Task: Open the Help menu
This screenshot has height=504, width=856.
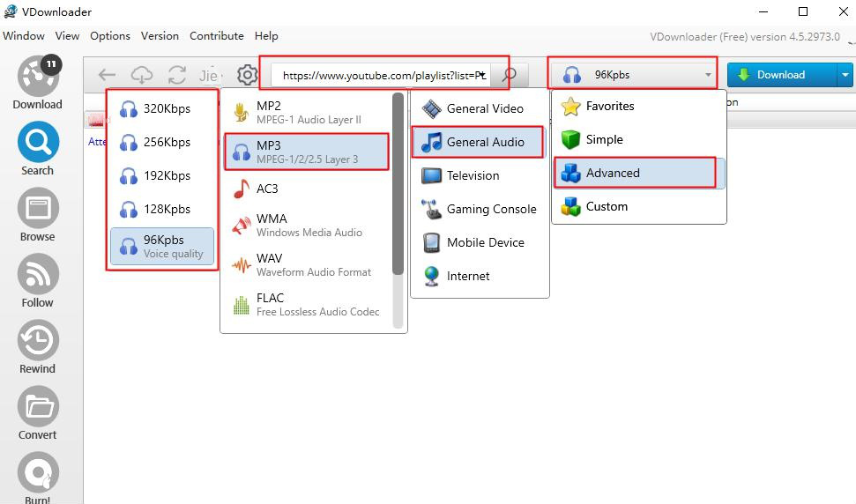Action: pos(266,36)
